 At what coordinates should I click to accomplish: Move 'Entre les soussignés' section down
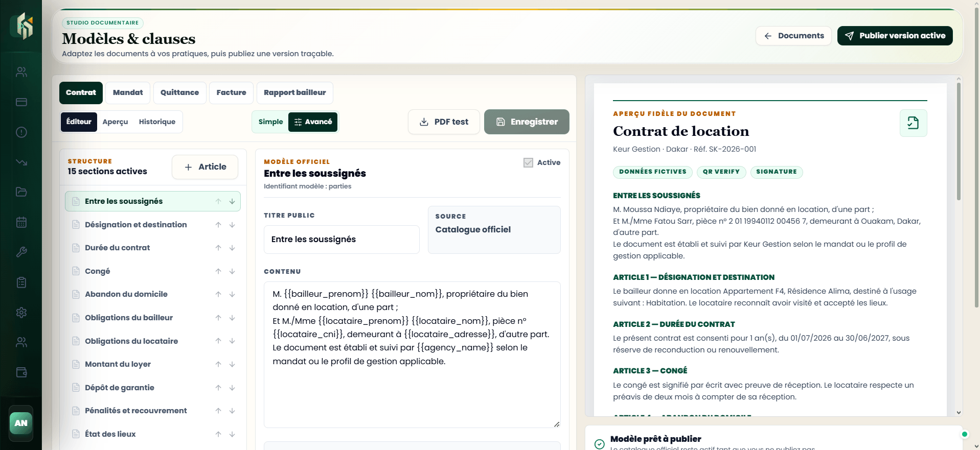click(x=232, y=201)
